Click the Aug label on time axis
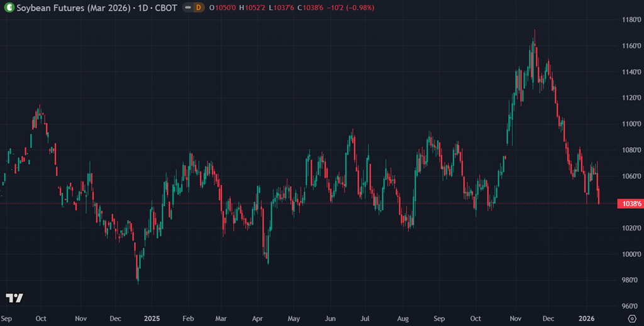644x326 pixels. [x=402, y=318]
